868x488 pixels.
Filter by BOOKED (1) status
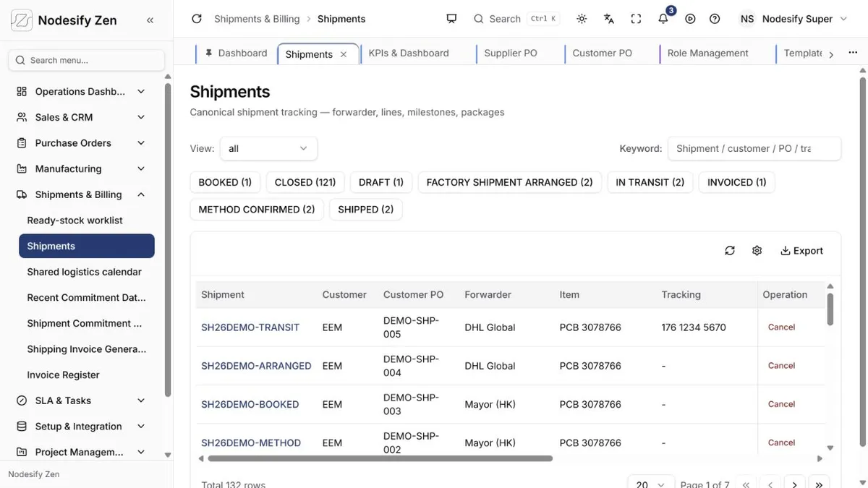[225, 182]
